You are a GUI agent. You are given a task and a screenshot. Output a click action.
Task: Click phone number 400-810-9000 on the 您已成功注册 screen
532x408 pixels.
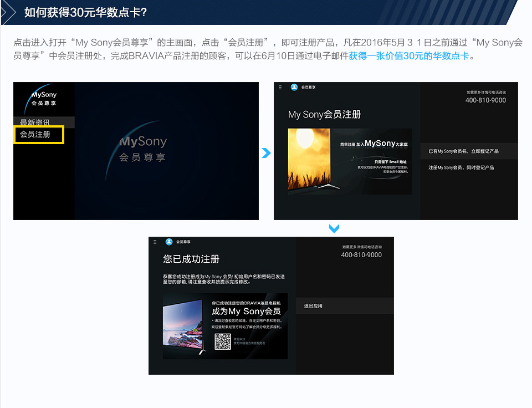click(361, 255)
